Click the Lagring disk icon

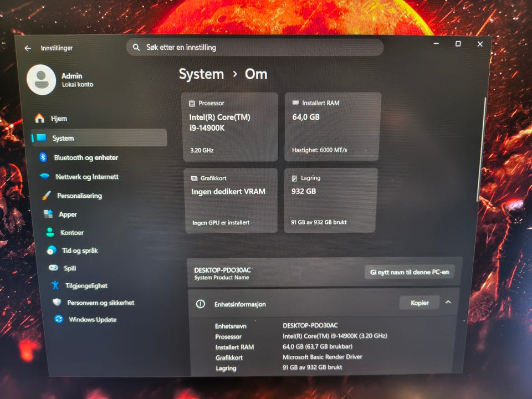[294, 178]
